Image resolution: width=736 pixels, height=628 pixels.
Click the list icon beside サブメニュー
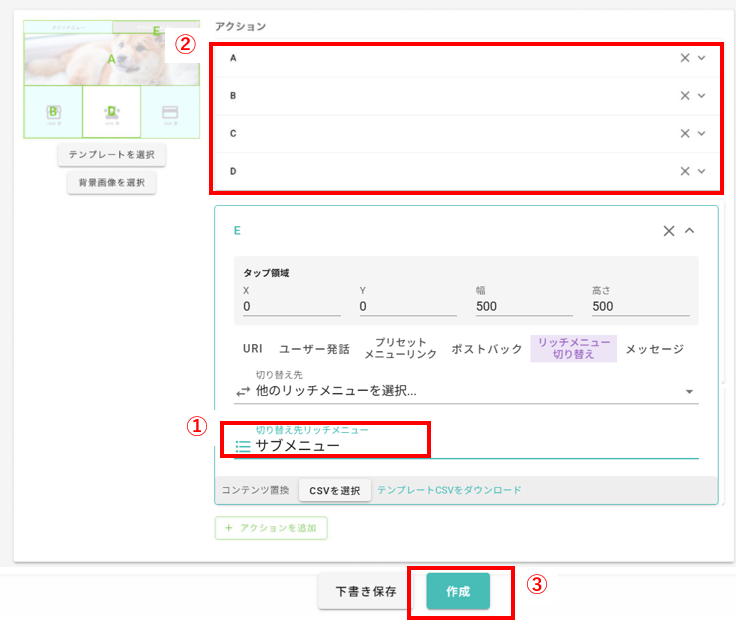243,446
